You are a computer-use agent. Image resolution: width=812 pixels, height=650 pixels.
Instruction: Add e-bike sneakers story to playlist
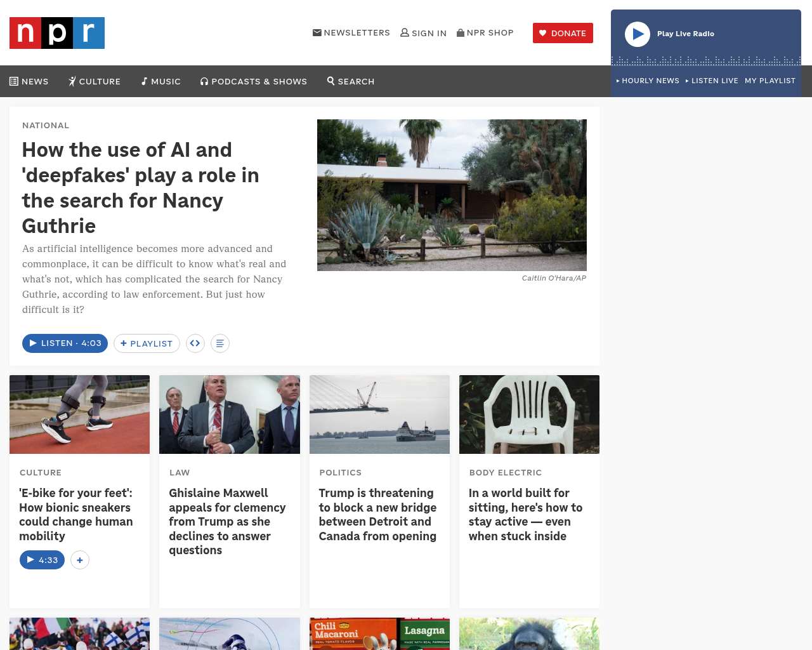point(80,560)
